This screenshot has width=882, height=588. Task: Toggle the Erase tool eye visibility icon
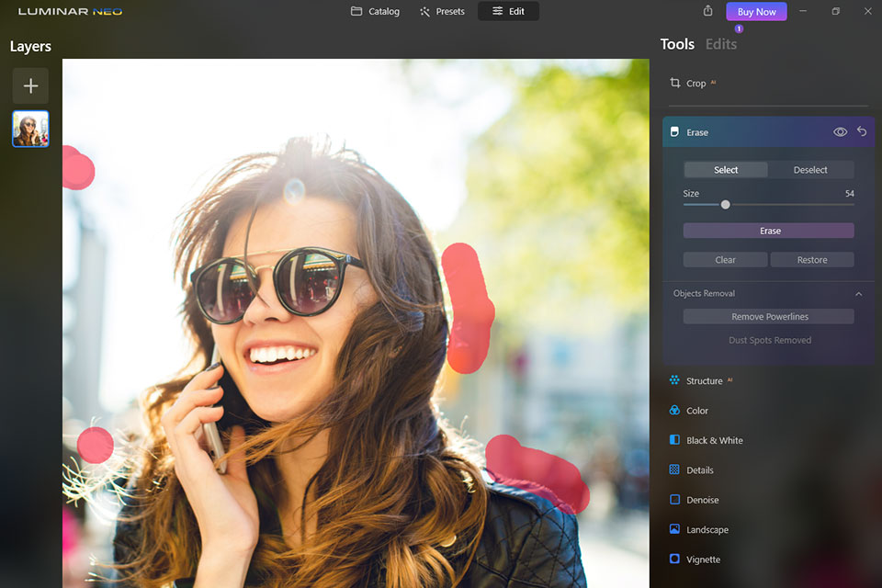[840, 131]
